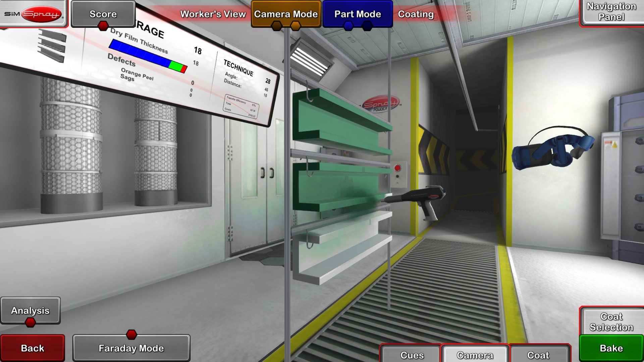Switch to the Coat tab
The height and width of the screenshot is (362, 644).
(x=538, y=355)
